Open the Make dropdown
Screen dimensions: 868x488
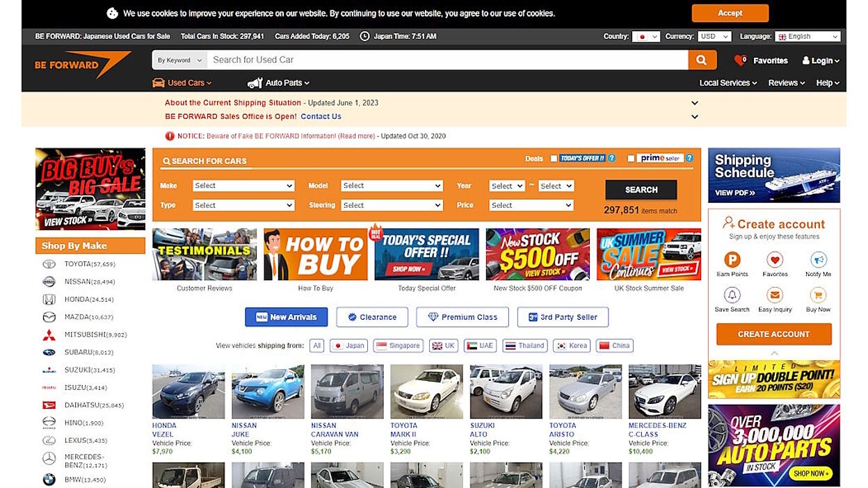(243, 186)
